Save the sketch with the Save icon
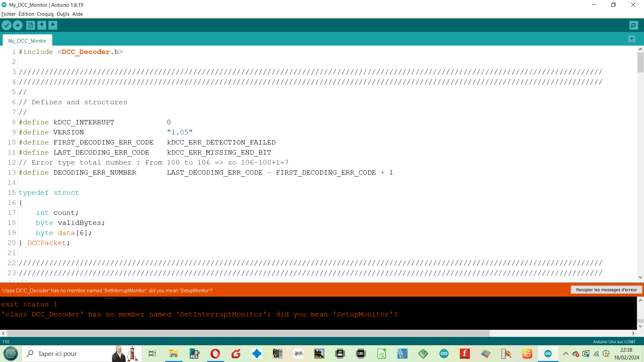Viewport: 644px width, 362px height. [53, 25]
